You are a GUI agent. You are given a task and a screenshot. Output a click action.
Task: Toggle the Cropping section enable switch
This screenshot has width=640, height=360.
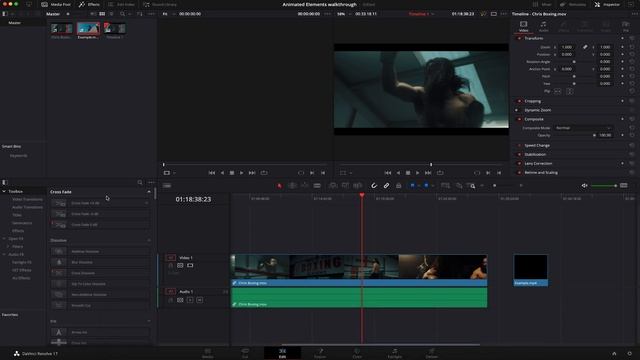click(x=519, y=101)
